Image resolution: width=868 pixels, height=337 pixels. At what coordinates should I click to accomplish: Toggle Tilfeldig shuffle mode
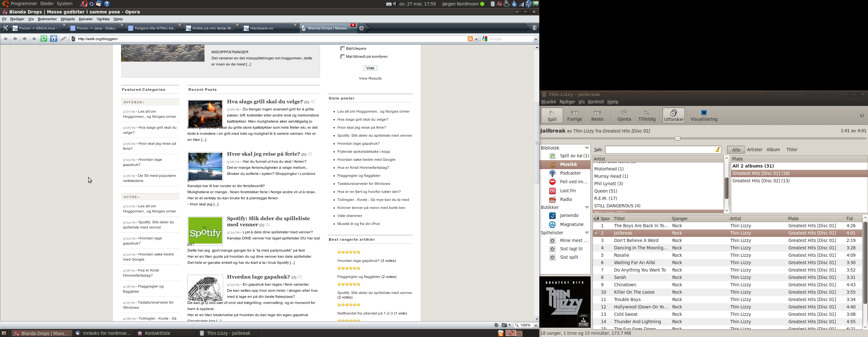pyautogui.click(x=647, y=116)
